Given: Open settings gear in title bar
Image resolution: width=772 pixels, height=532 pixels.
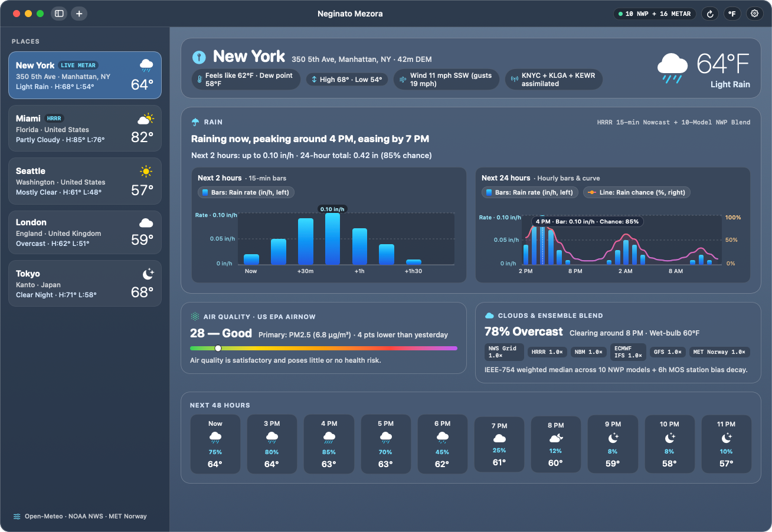Looking at the screenshot, I should (754, 14).
